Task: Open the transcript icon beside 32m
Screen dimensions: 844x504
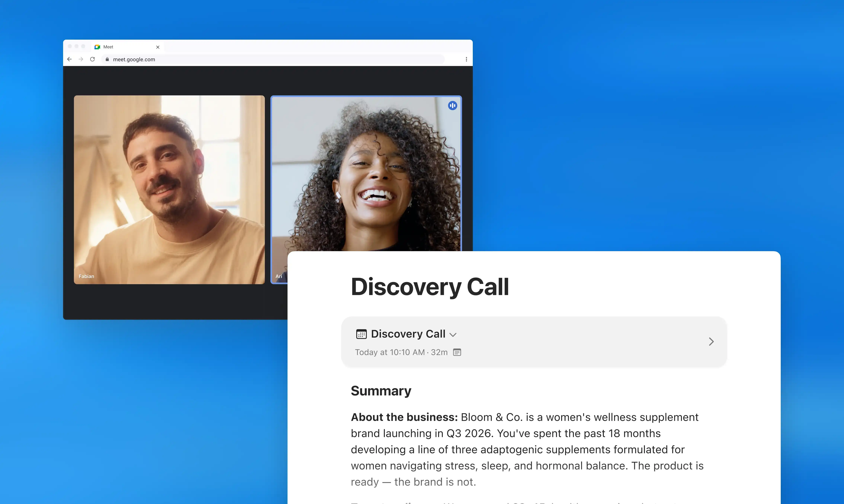Action: pos(457,352)
